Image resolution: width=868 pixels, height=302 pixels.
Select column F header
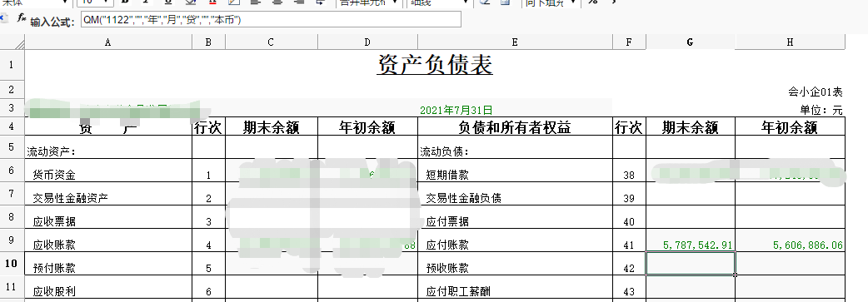[629, 42]
